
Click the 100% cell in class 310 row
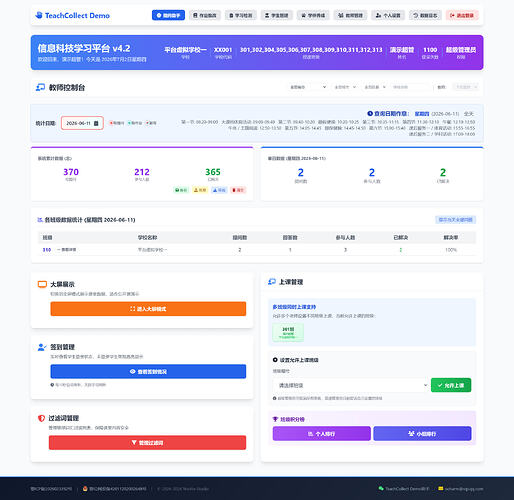(451, 250)
